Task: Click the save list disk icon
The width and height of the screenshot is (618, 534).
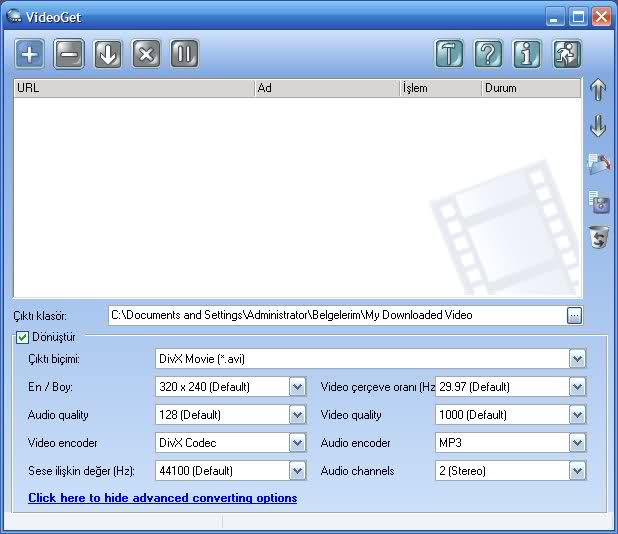Action: click(x=599, y=202)
